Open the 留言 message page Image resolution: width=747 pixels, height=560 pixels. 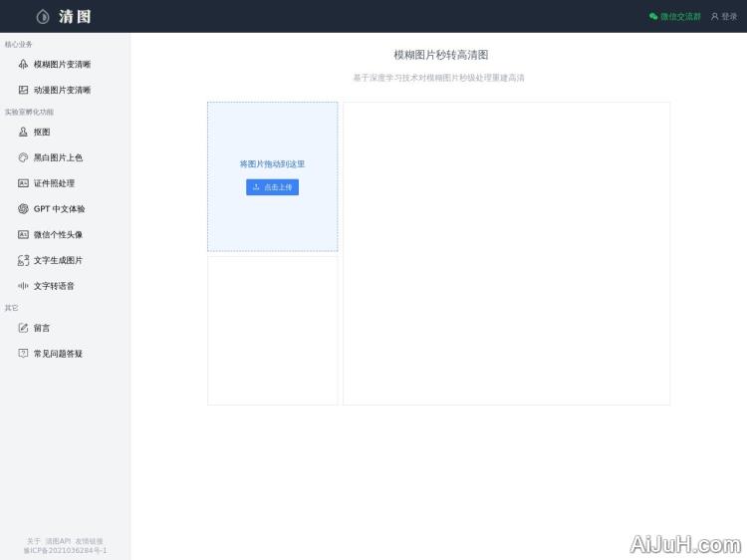pyautogui.click(x=42, y=328)
